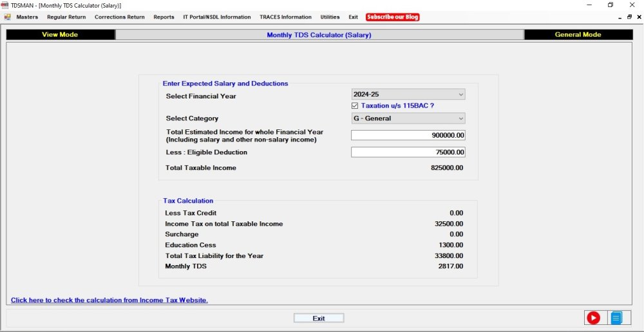Click the General Mode label
This screenshot has width=644, height=332.
578,35
